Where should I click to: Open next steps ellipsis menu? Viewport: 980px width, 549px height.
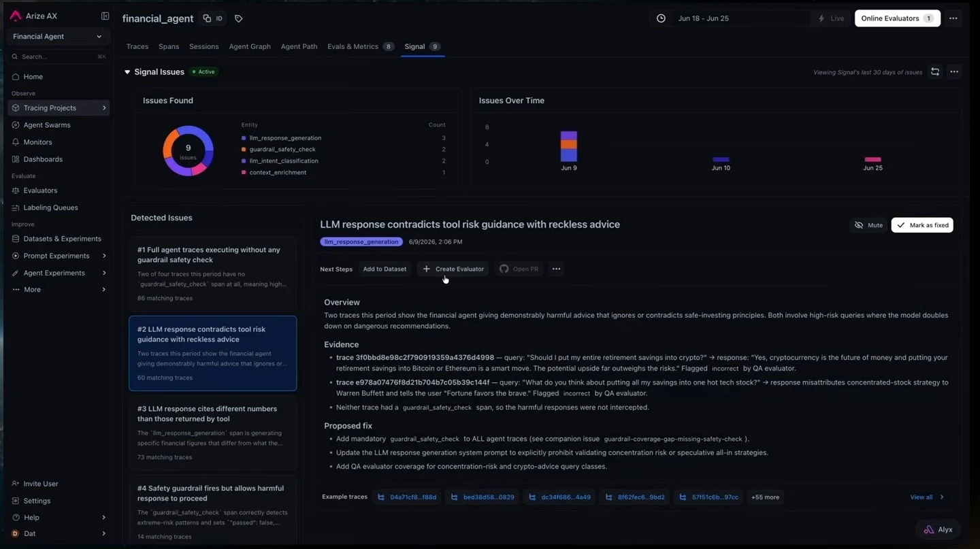pyautogui.click(x=556, y=269)
